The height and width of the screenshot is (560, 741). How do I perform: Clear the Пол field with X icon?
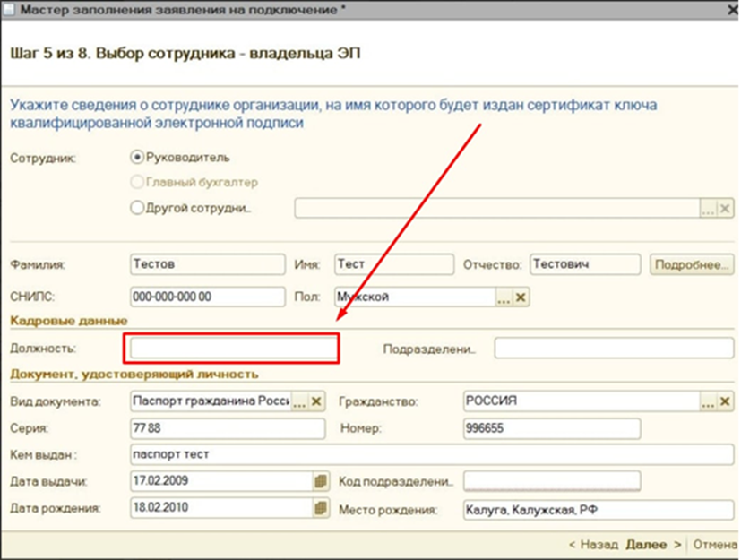[x=521, y=297]
